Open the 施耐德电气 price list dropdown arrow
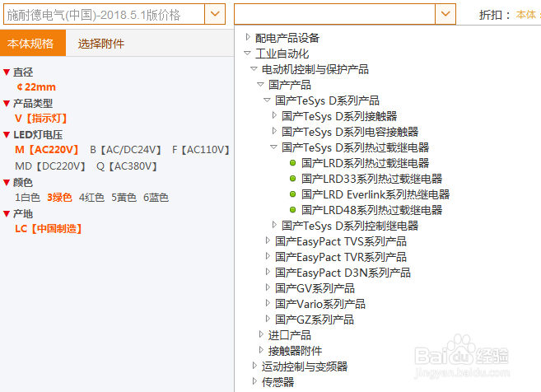The image size is (541, 392). point(215,14)
